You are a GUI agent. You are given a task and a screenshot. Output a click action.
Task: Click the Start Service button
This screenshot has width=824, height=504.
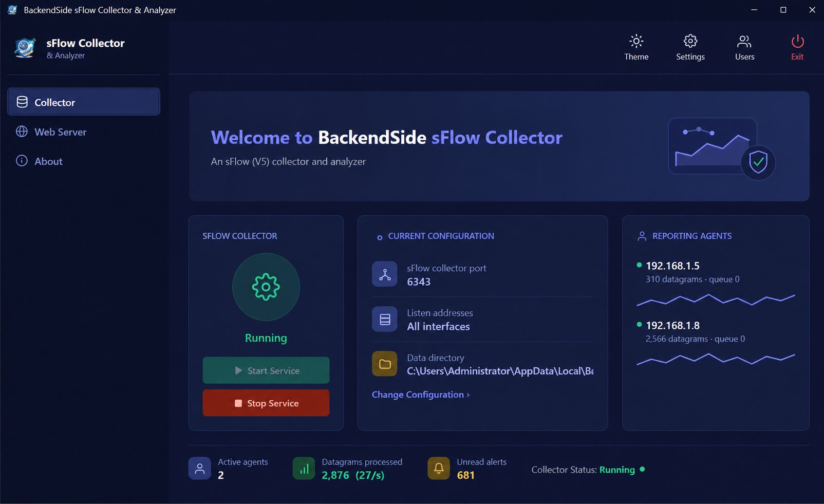coord(266,370)
